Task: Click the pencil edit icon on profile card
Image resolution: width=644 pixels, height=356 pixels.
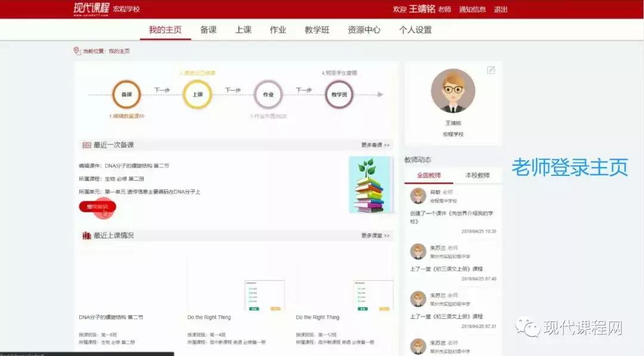Action: point(490,70)
